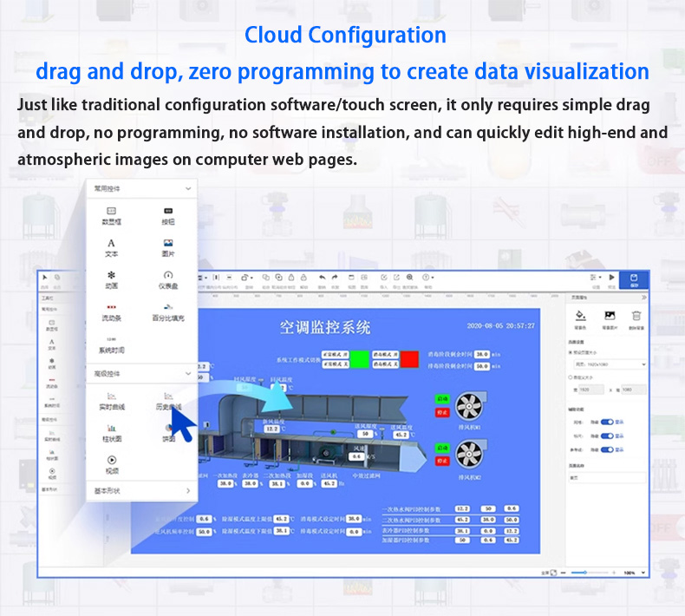Pick the 柱状图 bar chart widget

[111, 433]
